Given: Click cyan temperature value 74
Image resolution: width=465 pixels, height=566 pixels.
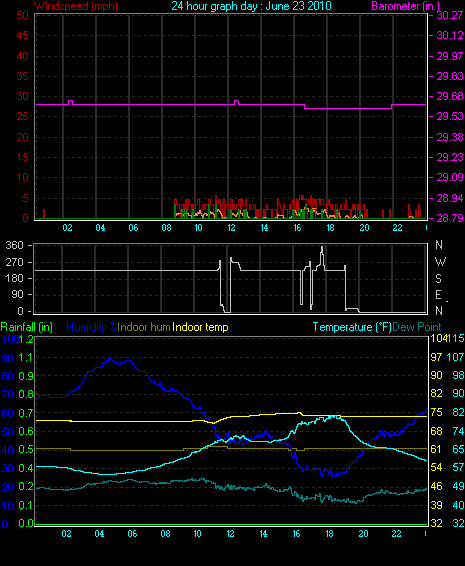Looking at the screenshot, I should (x=458, y=431).
